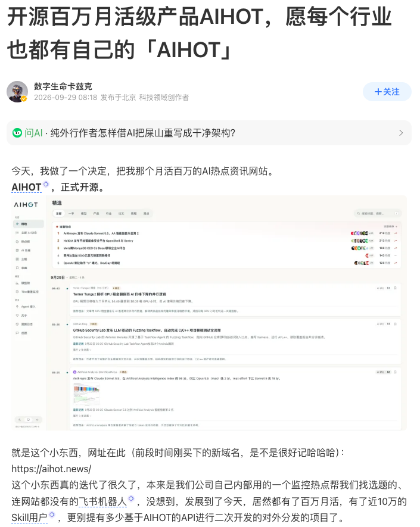420x527 pixels.
Task: Click AIHOT logo in embedded screenshot sidebar
Action: (x=26, y=205)
